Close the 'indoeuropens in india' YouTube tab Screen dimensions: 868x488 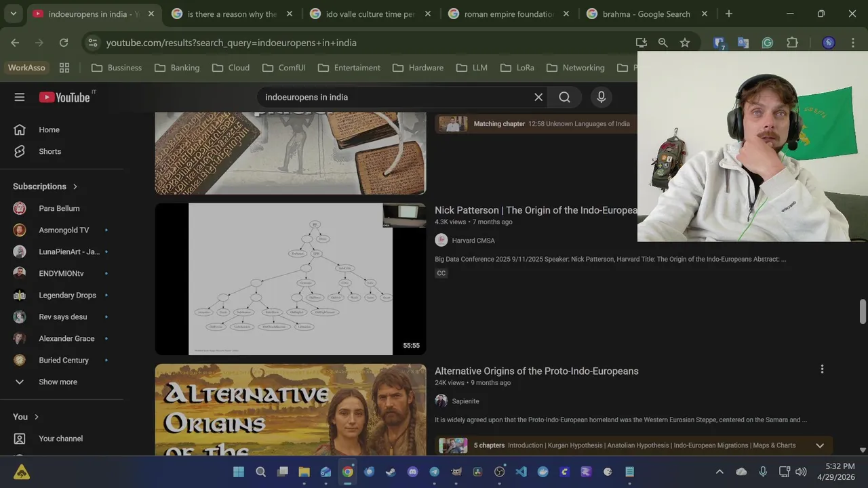[151, 14]
